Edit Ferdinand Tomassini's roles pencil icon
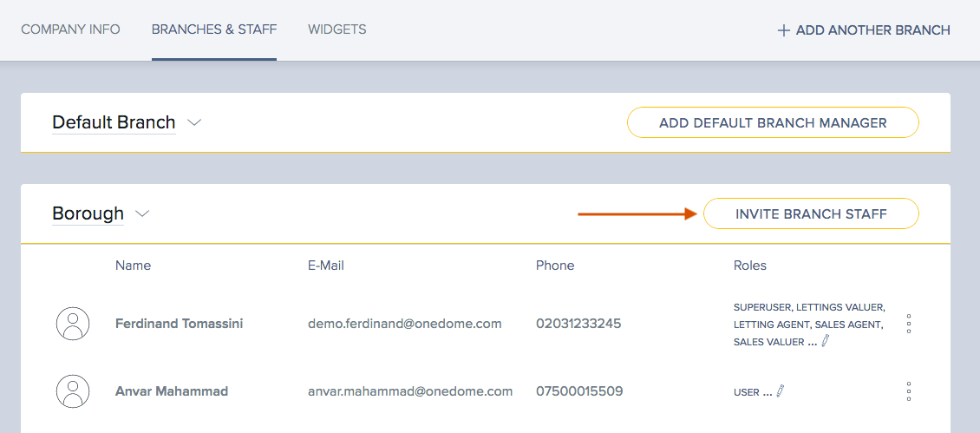Viewport: 980px width, 433px height. click(826, 342)
